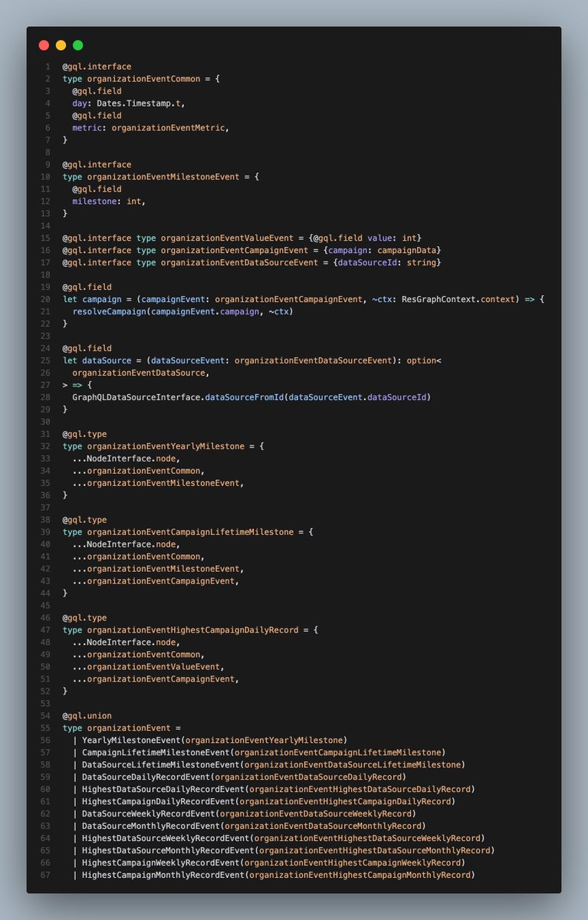588x920 pixels.
Task: Click the yellow minimize window dot
Action: (61, 46)
